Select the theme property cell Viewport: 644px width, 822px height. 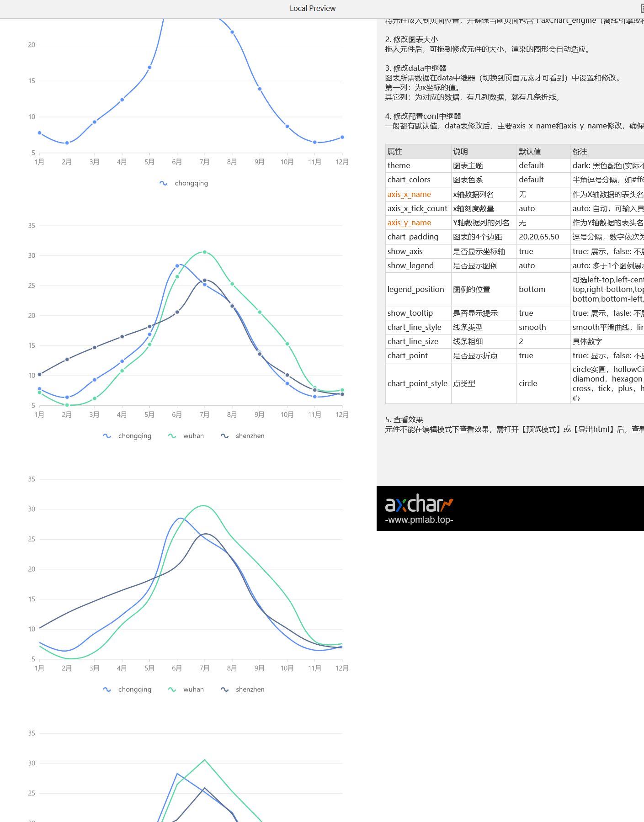point(418,165)
